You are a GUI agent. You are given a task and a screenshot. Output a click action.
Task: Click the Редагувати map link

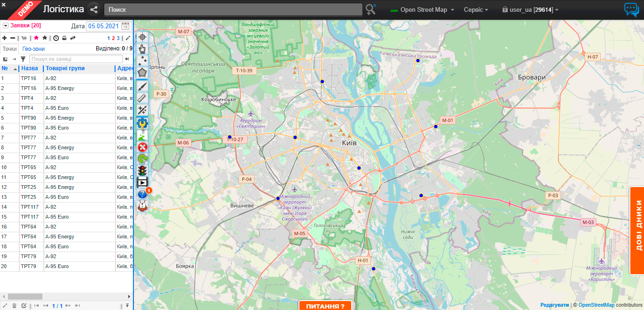(x=554, y=305)
